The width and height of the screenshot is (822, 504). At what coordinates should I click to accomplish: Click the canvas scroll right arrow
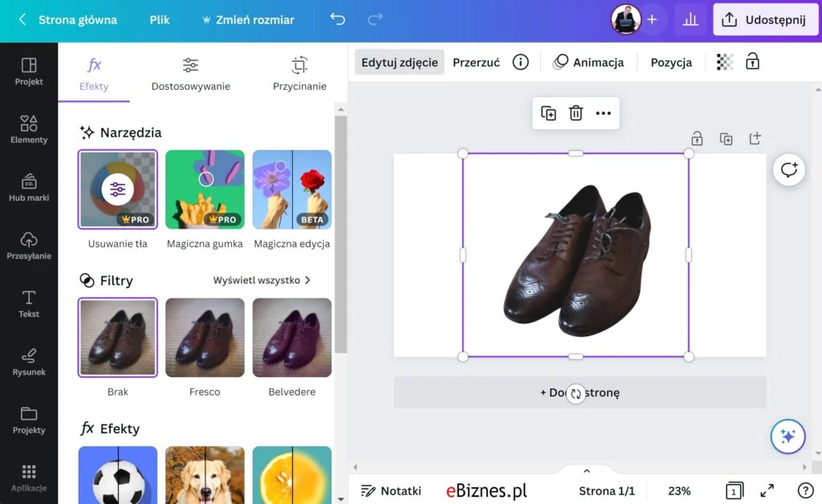click(x=804, y=466)
